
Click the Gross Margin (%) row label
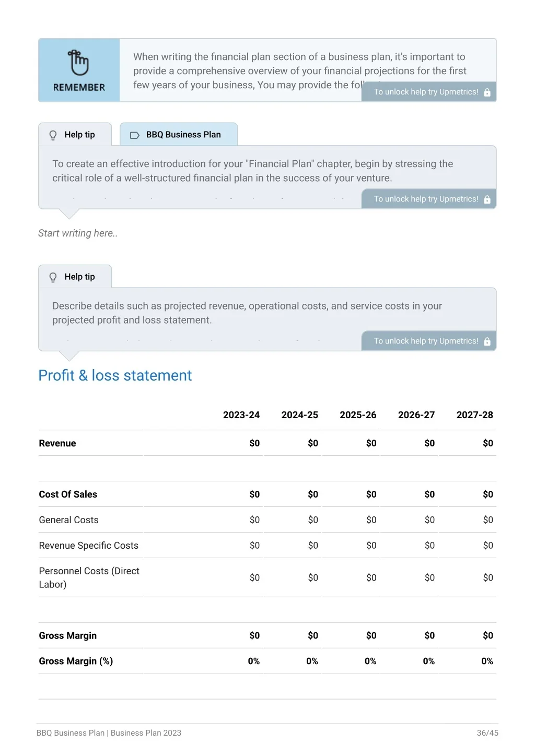pos(76,662)
